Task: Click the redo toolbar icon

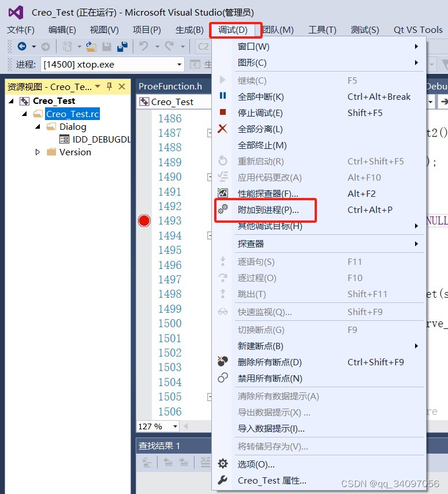Action: pos(170,47)
